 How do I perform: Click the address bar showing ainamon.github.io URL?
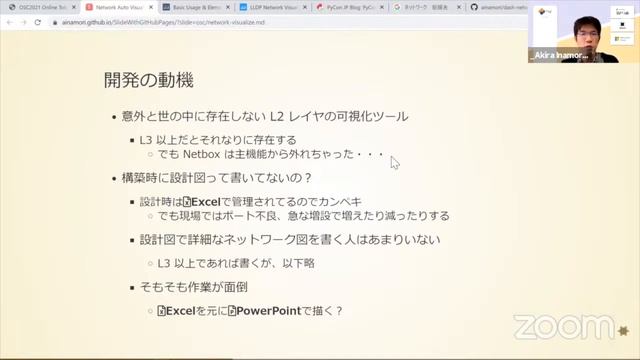[163, 22]
